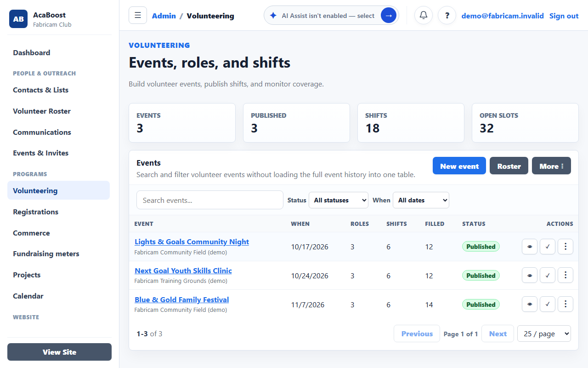The height and width of the screenshot is (368, 588).
Task: Click the checkmark icon for Blue & Gold Family Festival
Action: click(548, 305)
